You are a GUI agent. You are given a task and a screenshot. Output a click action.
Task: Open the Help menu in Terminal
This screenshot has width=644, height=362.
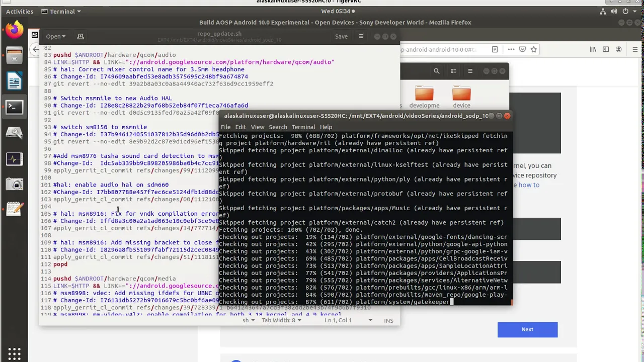click(326, 127)
